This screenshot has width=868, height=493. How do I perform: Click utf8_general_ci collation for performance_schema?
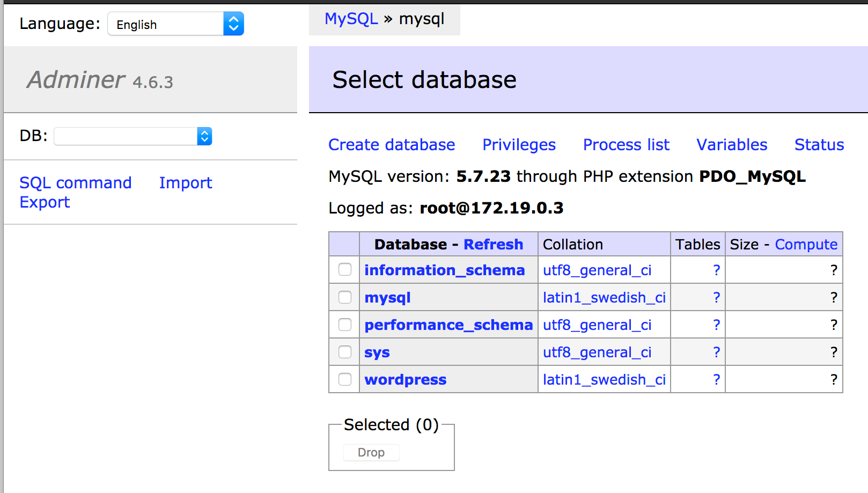point(597,325)
